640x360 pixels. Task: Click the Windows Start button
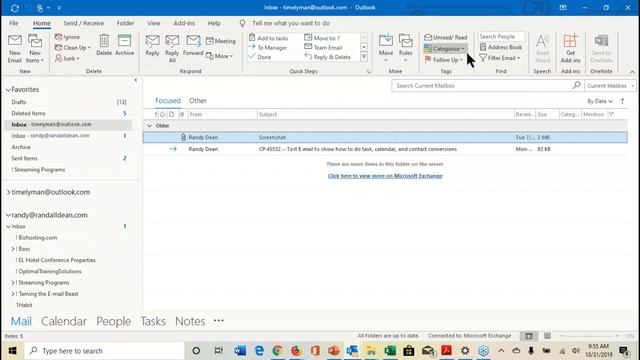[13, 351]
